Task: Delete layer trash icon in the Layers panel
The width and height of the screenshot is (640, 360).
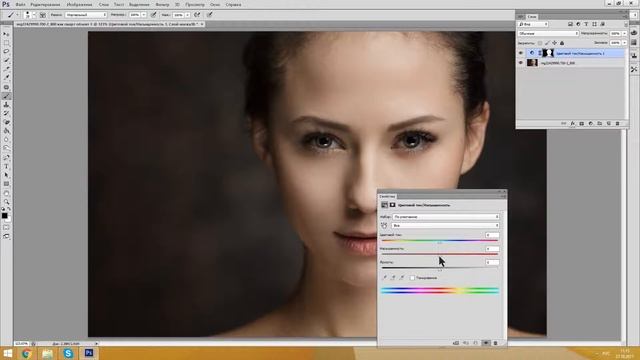Action: 617,123
